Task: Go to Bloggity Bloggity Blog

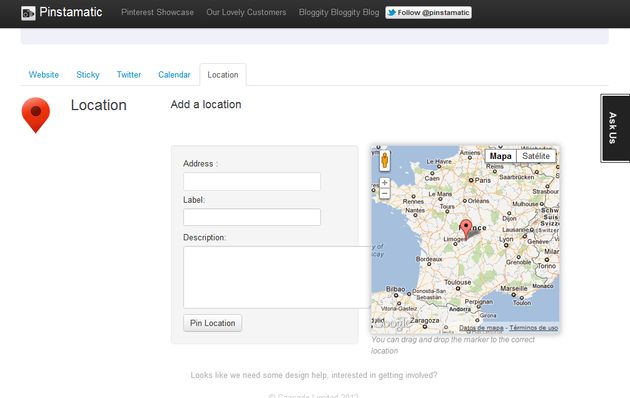Action: [339, 12]
